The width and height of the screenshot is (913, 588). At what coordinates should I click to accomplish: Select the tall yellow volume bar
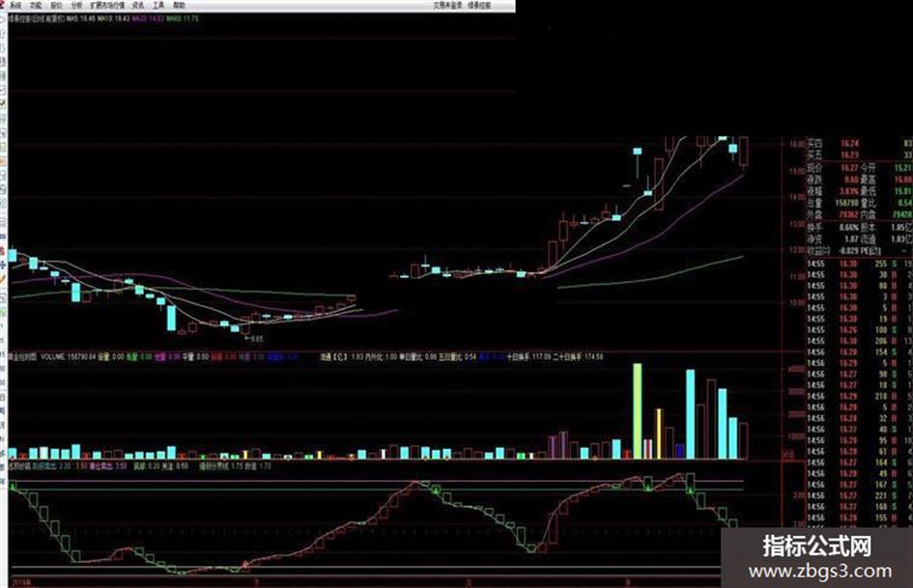point(659,434)
